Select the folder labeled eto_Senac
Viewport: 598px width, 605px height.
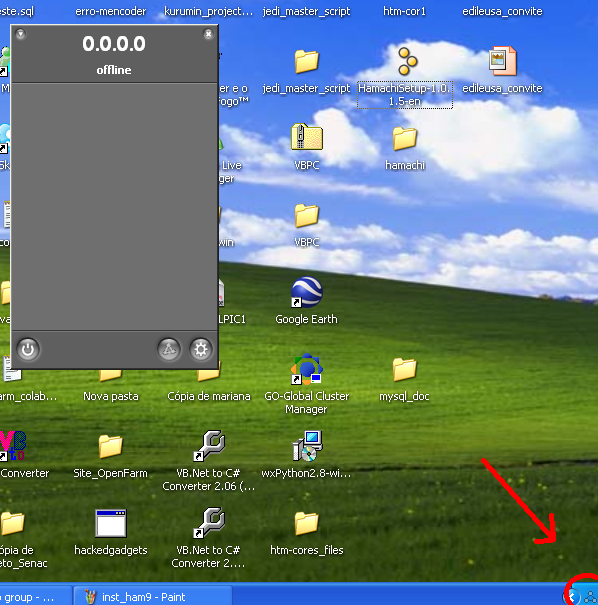12,524
